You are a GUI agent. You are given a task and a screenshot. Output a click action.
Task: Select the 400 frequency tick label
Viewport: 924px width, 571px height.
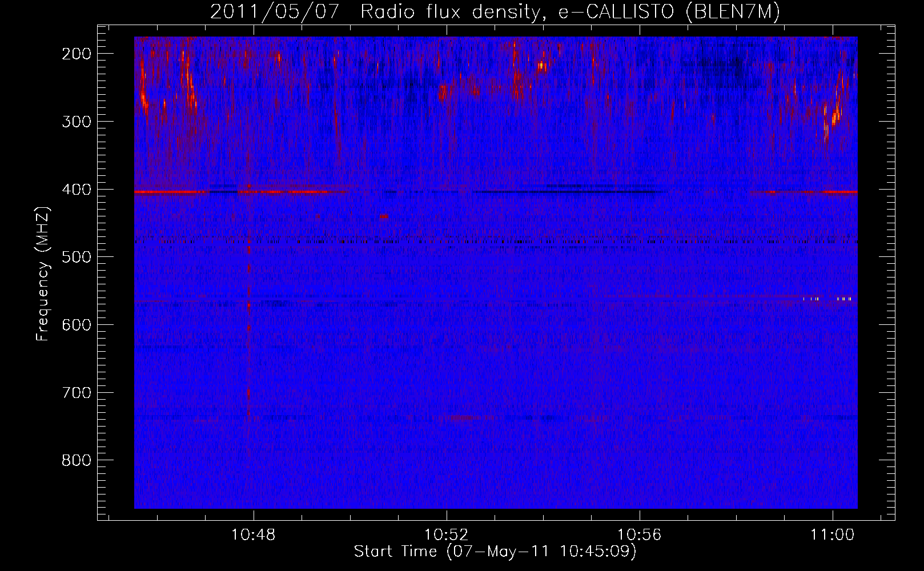click(x=77, y=190)
